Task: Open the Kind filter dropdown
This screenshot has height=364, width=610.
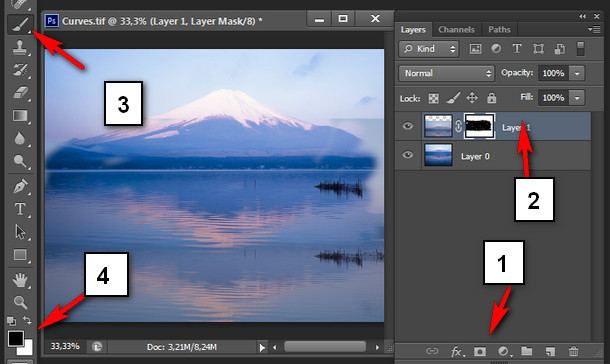Action: (x=429, y=49)
